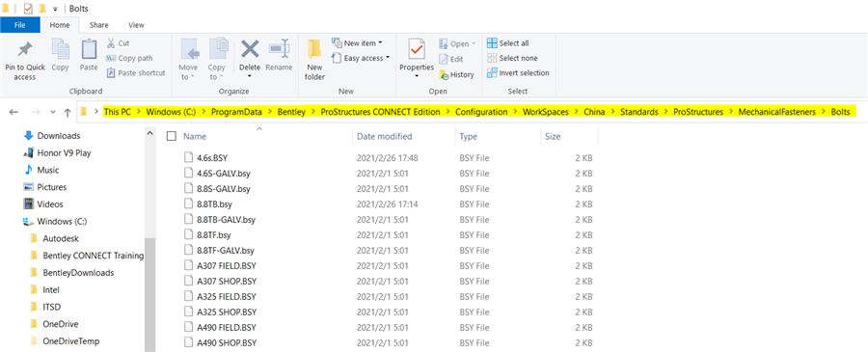Open the Easy access dropdown
The height and width of the screenshot is (352, 868).
(x=361, y=58)
